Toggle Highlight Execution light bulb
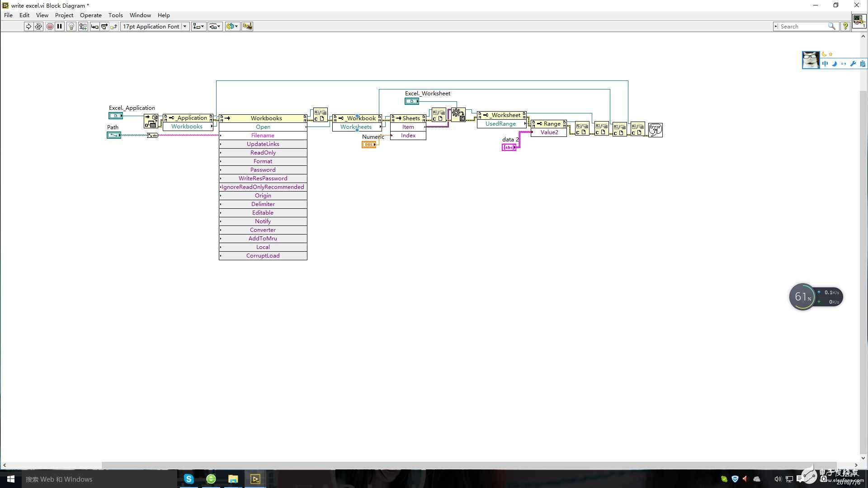Viewport: 868px width, 488px height. (x=71, y=26)
